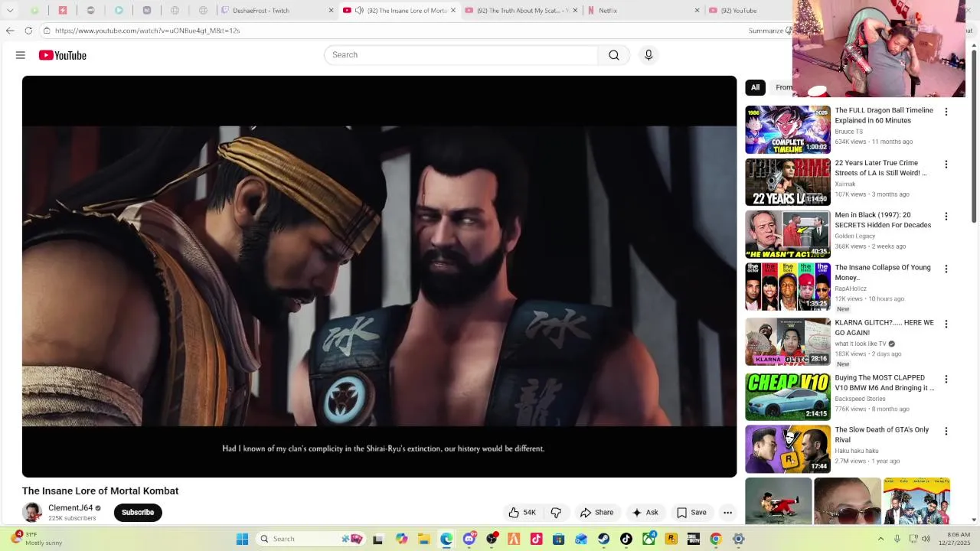Play the Men in Black secrets thumbnail
The height and width of the screenshot is (551, 980).
pos(788,234)
